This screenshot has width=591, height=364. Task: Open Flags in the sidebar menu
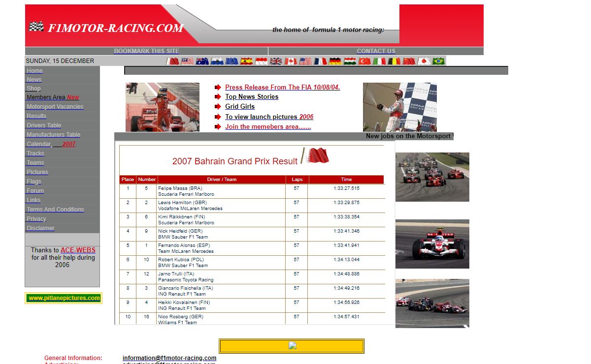click(34, 182)
